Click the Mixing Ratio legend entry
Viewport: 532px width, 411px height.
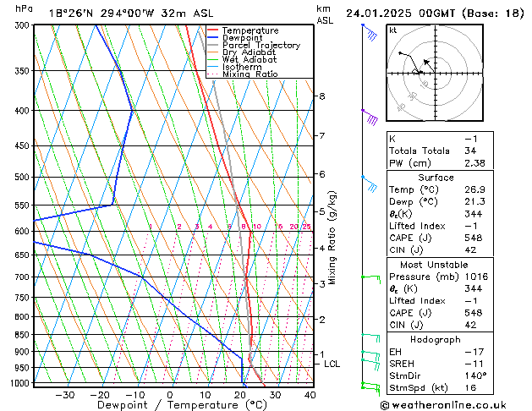[x=242, y=74]
